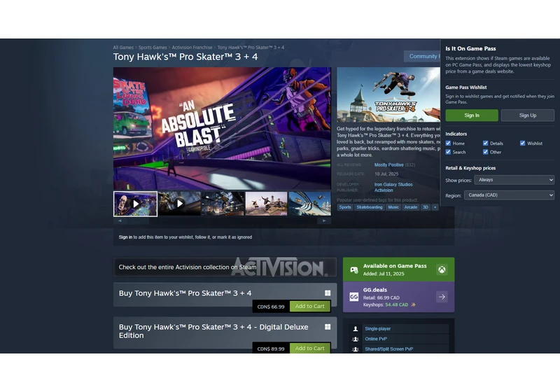Play the first trailer thumbnail
560x392 pixels.
pos(135,204)
